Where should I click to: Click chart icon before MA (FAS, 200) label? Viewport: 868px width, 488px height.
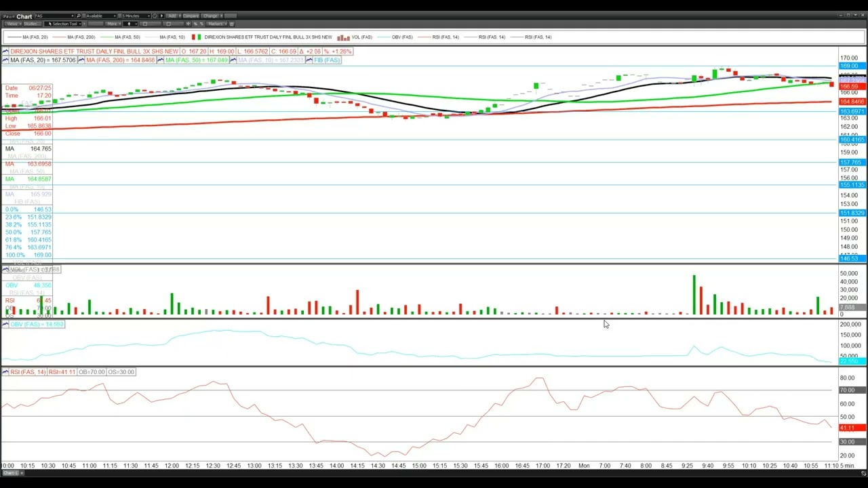point(81,60)
